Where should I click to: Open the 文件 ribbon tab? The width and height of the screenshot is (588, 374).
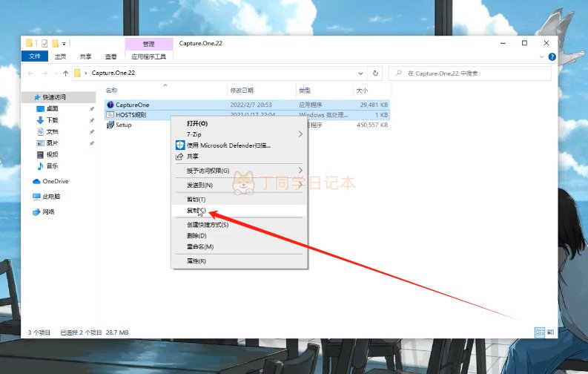tap(35, 56)
